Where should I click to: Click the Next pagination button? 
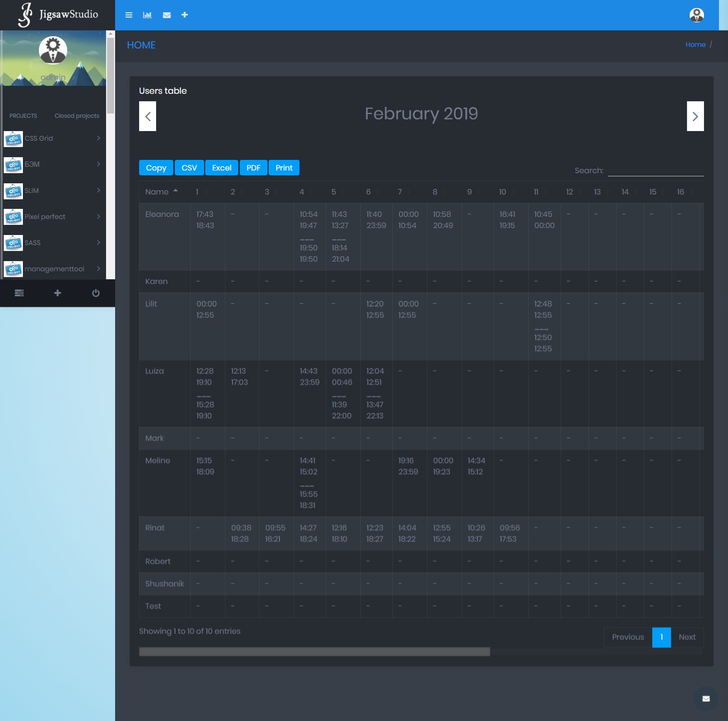[x=687, y=637]
